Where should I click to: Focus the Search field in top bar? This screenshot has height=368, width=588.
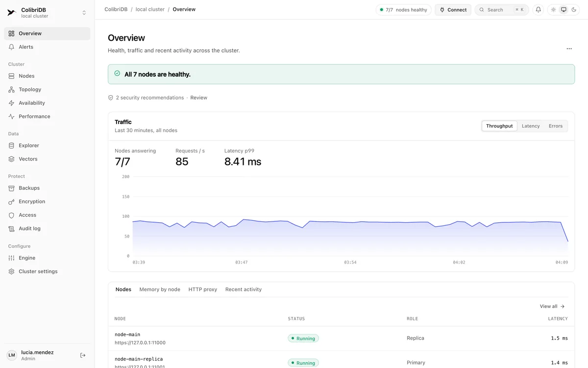click(502, 10)
